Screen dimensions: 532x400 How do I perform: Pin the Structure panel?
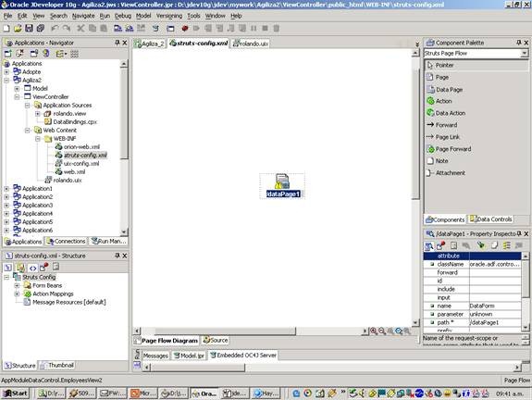[x=118, y=256]
